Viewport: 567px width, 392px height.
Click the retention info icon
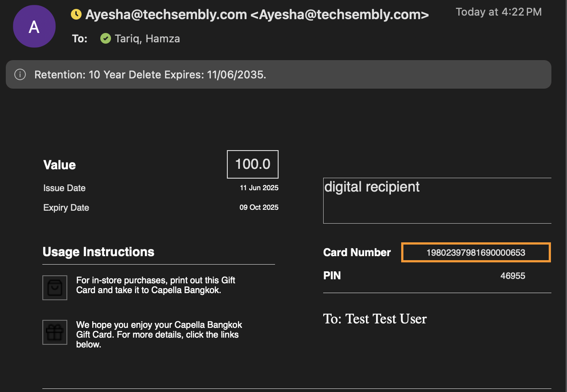pyautogui.click(x=20, y=74)
